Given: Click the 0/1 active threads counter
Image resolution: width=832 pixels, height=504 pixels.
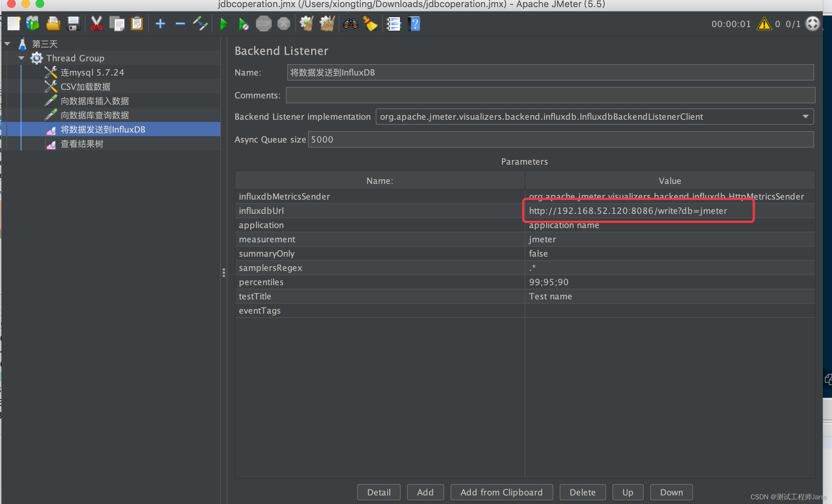Looking at the screenshot, I should (x=793, y=24).
